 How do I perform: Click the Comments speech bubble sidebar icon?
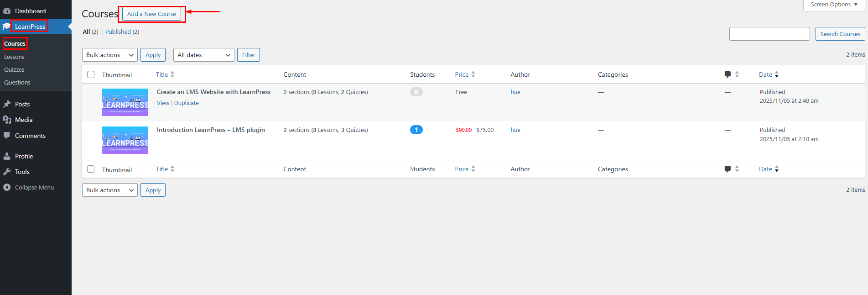coord(7,136)
